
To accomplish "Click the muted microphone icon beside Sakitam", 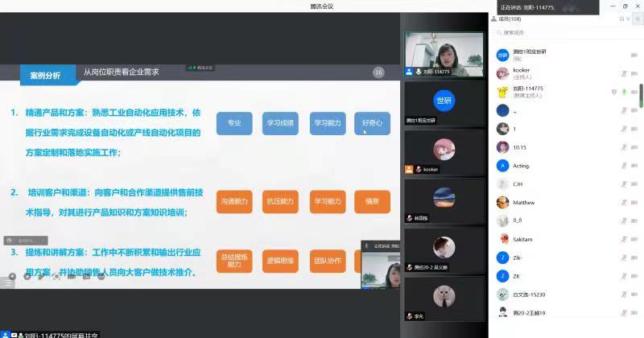I will click(624, 239).
